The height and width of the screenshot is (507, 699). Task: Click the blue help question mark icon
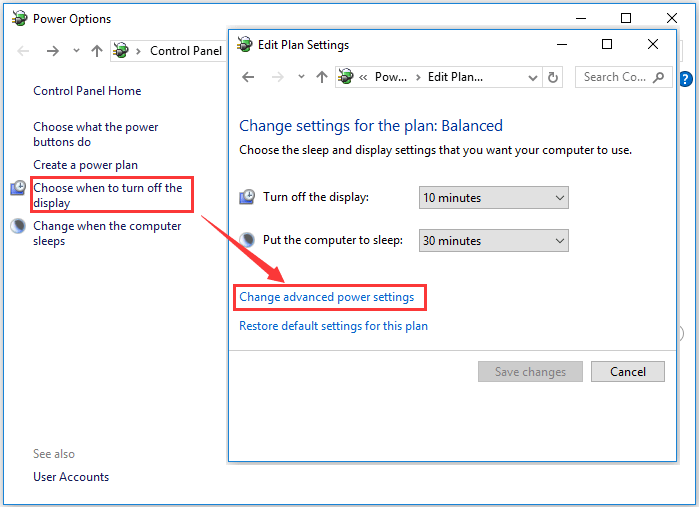point(686,78)
